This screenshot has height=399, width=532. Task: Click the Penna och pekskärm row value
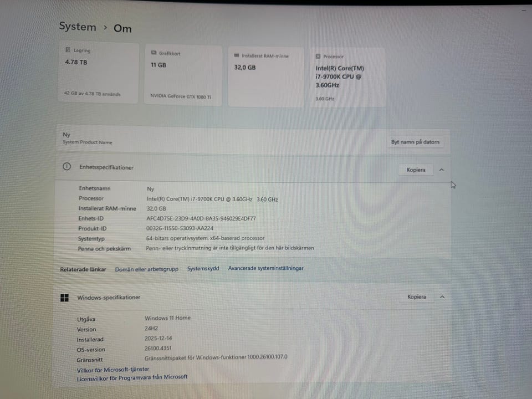[x=229, y=248]
